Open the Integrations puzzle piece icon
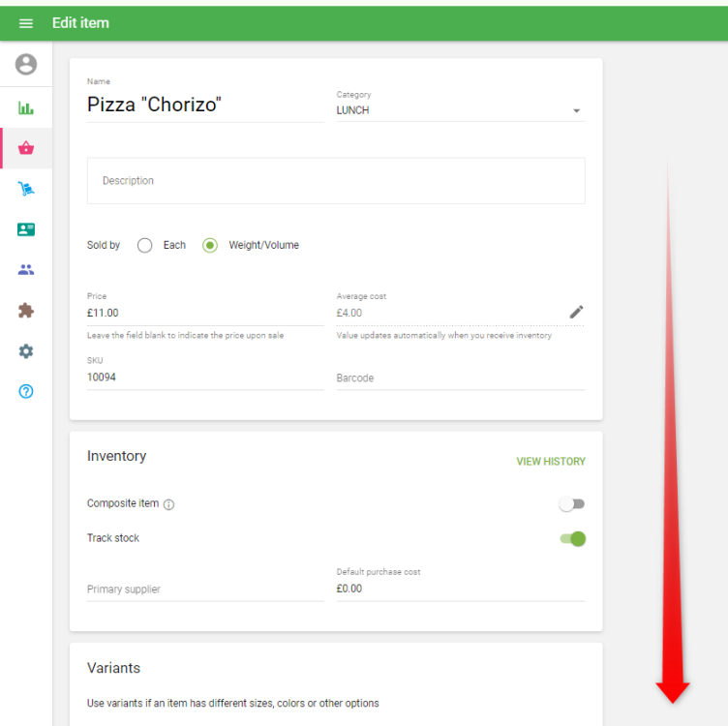728x726 pixels. tap(26, 311)
